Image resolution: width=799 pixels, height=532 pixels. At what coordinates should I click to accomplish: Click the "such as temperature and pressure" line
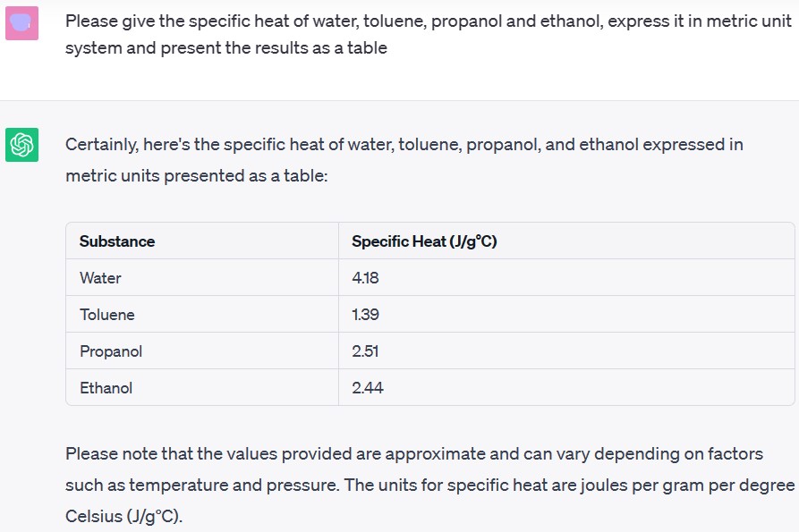(429, 486)
